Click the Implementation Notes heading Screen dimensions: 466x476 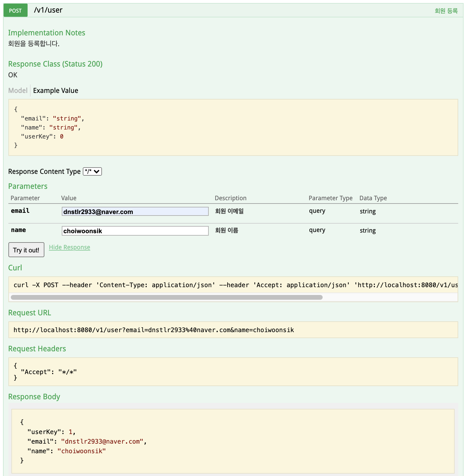[x=46, y=33]
